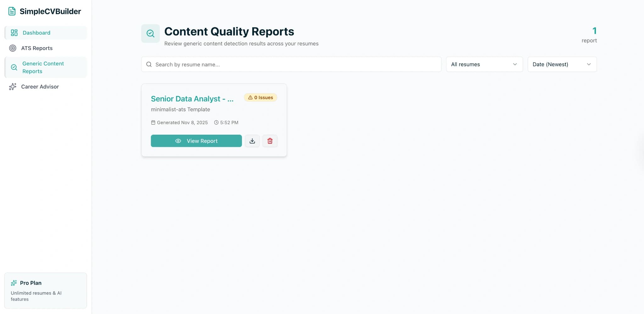This screenshot has width=644, height=314.
Task: Click the Dashboard grid icon
Action: tap(14, 33)
